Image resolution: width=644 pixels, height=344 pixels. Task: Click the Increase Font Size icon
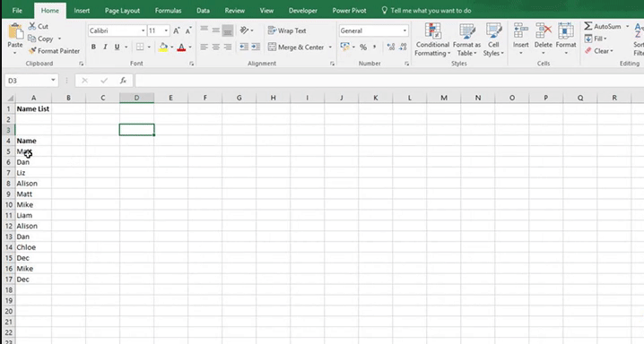click(x=176, y=30)
